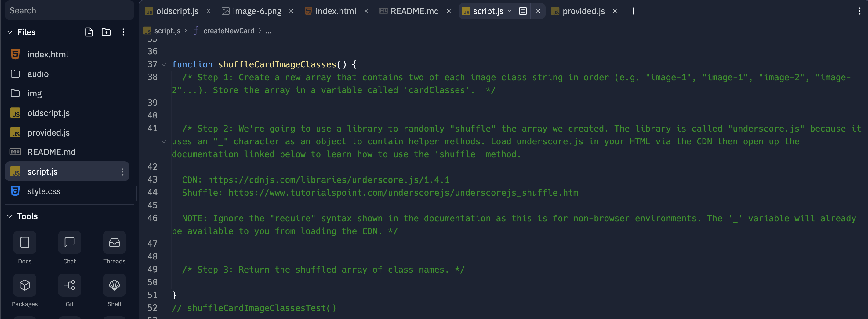Toggle code folding on the shuffleCardImageClasses function

point(164,64)
